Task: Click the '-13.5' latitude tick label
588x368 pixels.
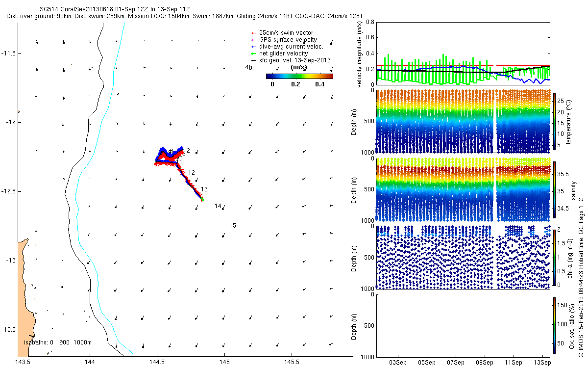Action: pyautogui.click(x=9, y=329)
